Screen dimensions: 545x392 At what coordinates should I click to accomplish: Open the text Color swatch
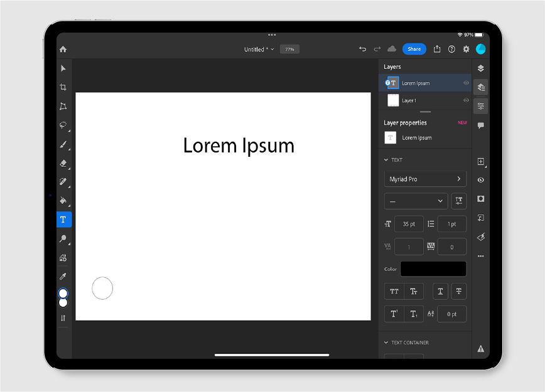coord(433,268)
